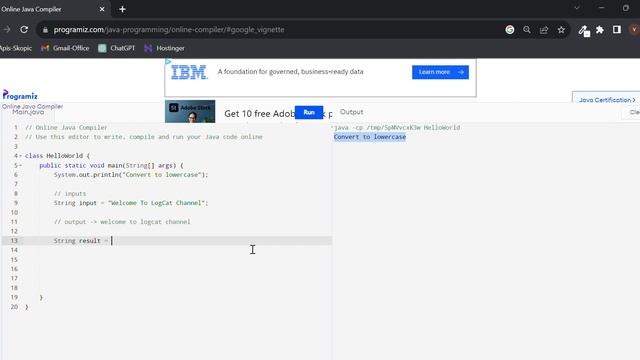This screenshot has height=360, width=640.
Task: Click the highlighted 'Convert to lowercase' output text
Action: [x=370, y=137]
